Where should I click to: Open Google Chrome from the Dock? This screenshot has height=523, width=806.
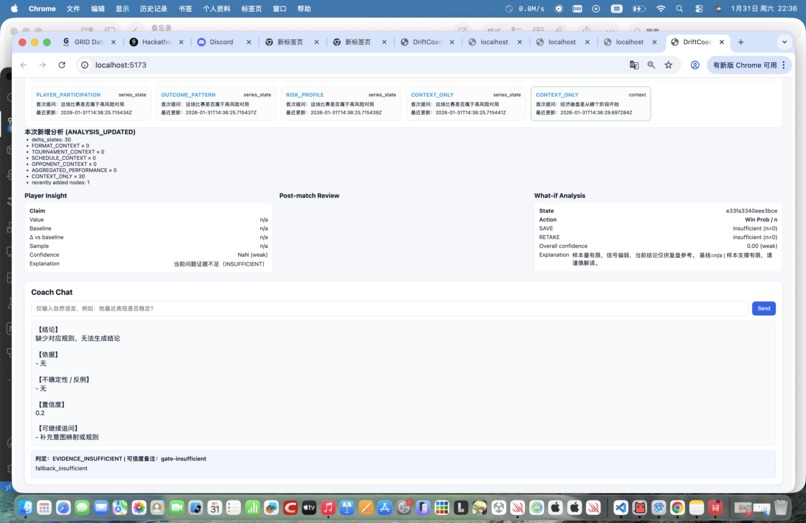coord(677,508)
